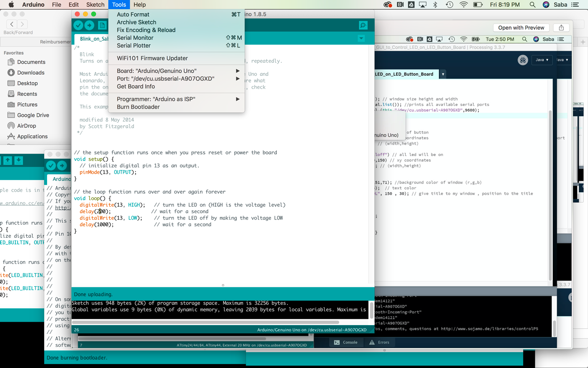This screenshot has width=588, height=368.
Task: Choose Get Board Info from the Tools menu
Action: (176, 86)
